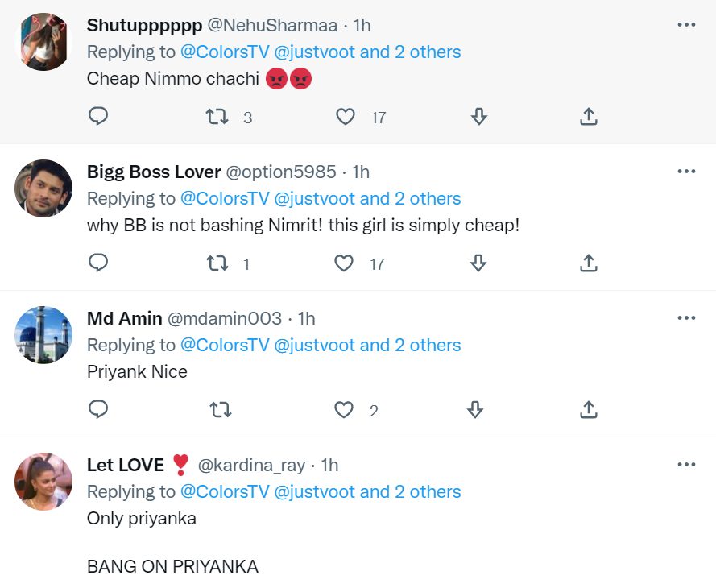716x588 pixels.
Task: Open the Let LOVE user's avatar
Action: 43,482
